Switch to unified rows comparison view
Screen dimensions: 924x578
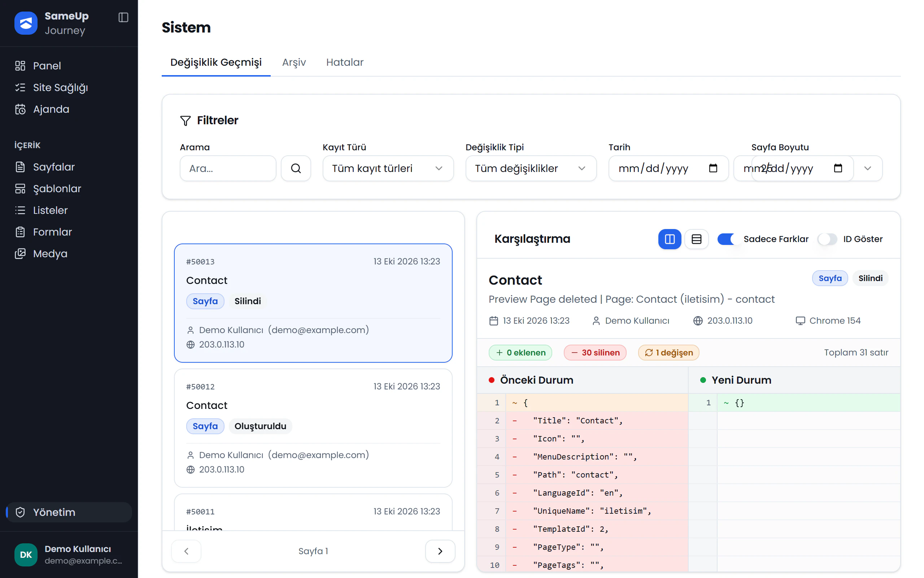click(697, 239)
